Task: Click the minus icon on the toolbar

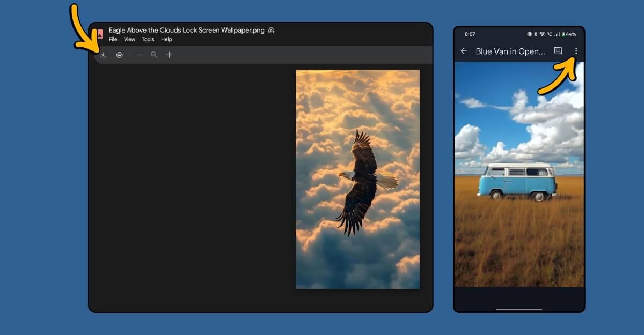Action: pyautogui.click(x=139, y=54)
